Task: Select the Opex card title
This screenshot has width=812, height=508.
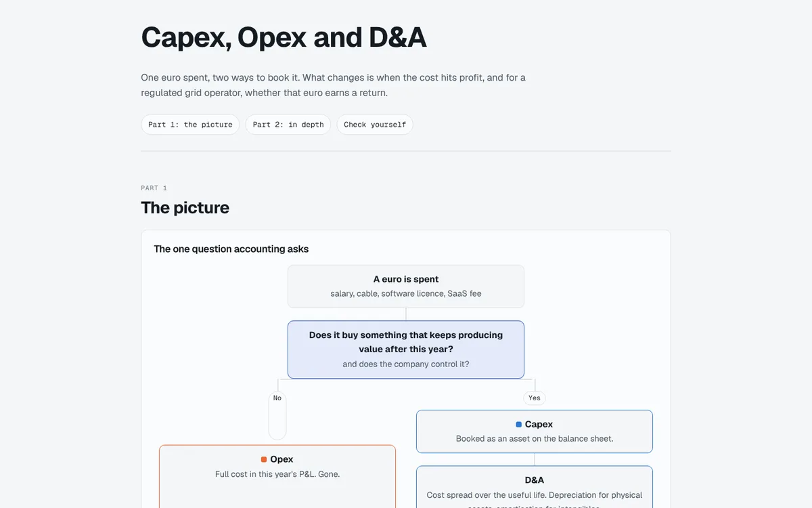Action: pos(281,459)
